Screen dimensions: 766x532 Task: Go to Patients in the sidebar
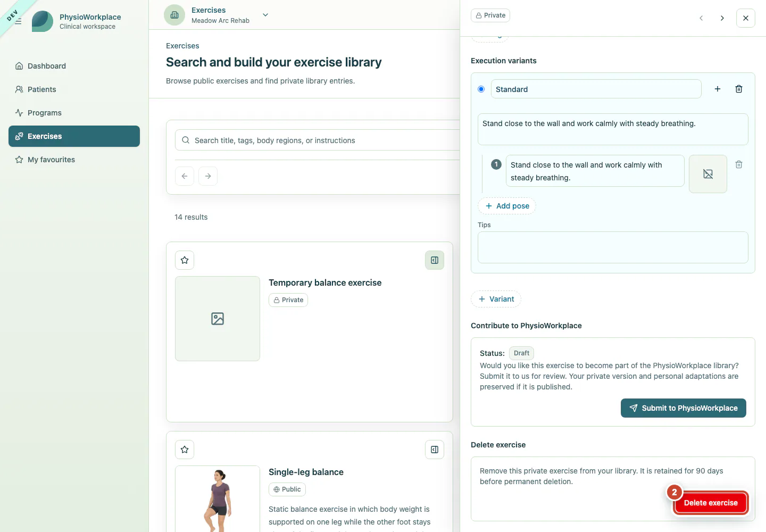(x=74, y=89)
